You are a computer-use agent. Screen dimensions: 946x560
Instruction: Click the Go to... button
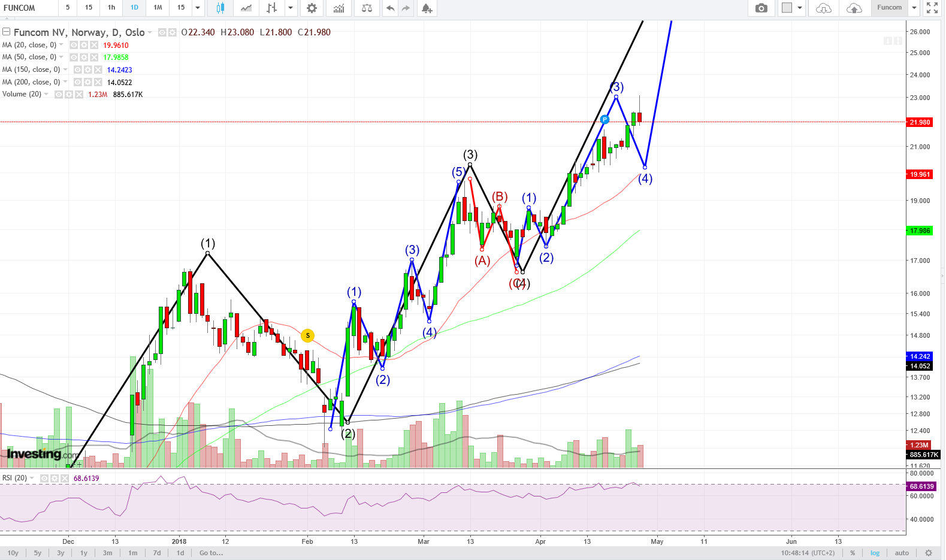point(211,553)
